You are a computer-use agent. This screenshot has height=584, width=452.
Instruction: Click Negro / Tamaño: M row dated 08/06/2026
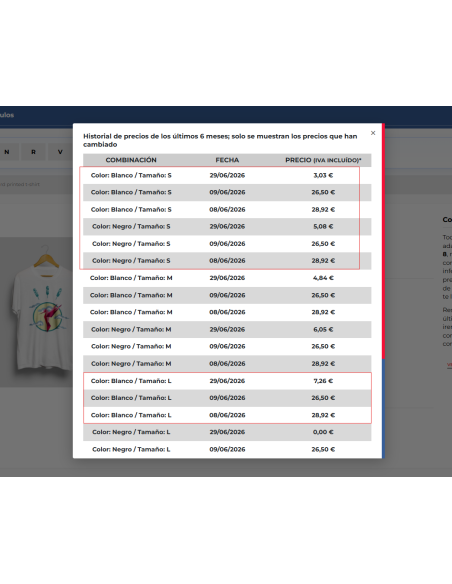click(227, 364)
